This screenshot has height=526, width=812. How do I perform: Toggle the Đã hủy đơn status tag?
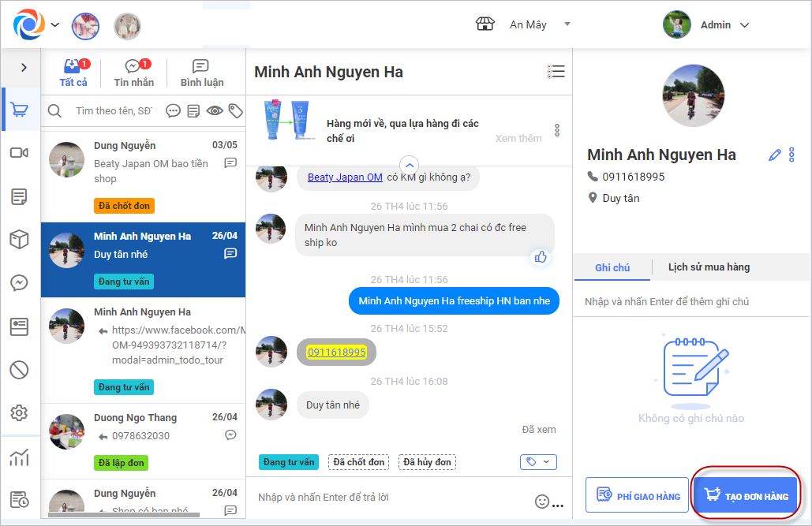tap(427, 462)
